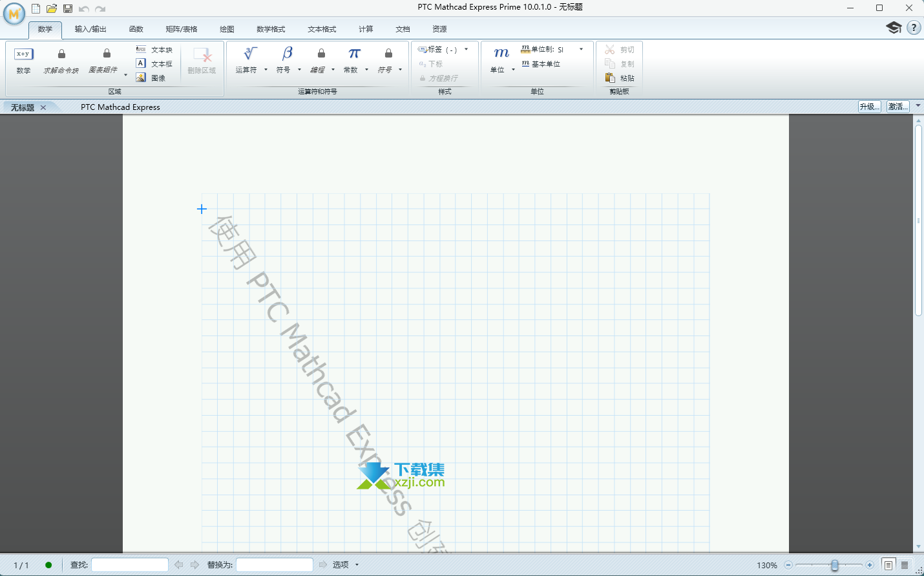This screenshot has height=576, width=924.
Task: Open the 常数 pi constants gallery
Action: pos(352,59)
